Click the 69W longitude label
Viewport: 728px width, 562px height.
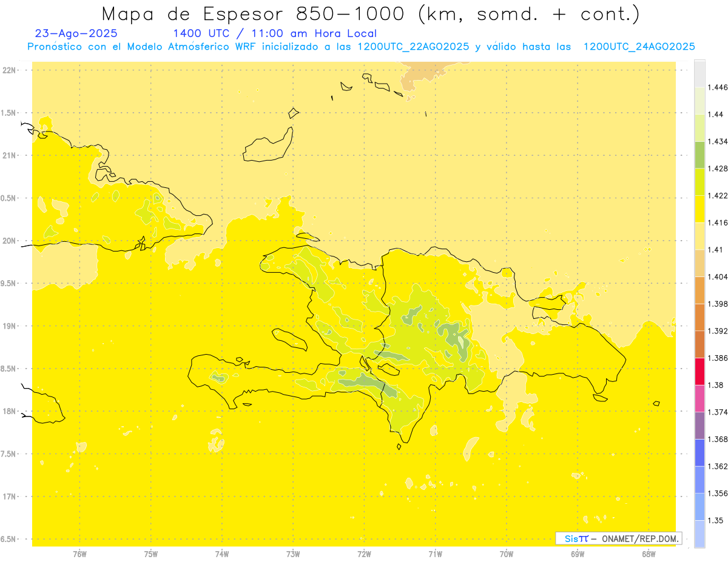[578, 554]
